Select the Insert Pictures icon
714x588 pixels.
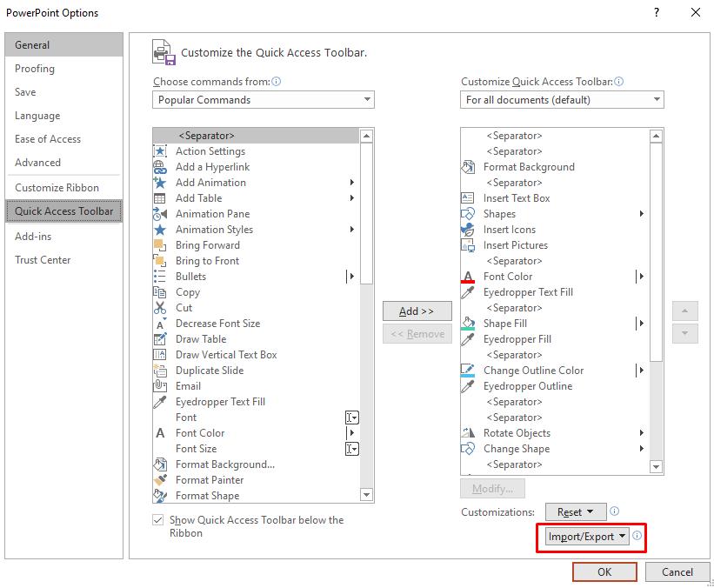[x=468, y=245]
